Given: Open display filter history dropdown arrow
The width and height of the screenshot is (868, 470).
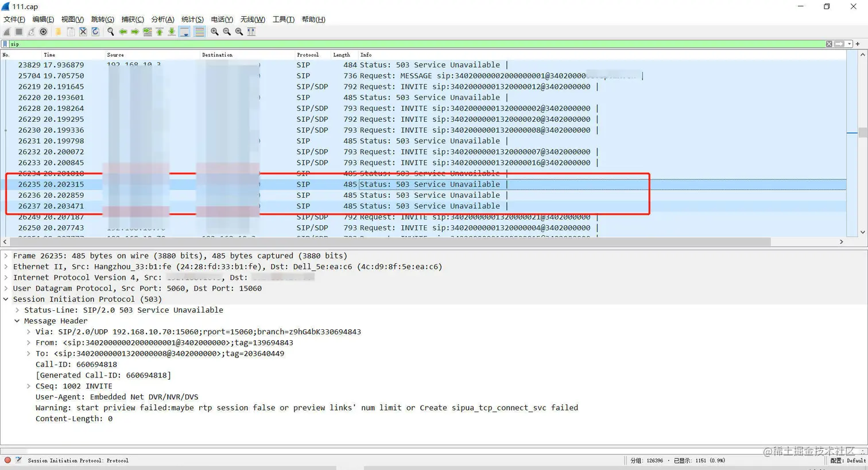Looking at the screenshot, I should pos(850,44).
